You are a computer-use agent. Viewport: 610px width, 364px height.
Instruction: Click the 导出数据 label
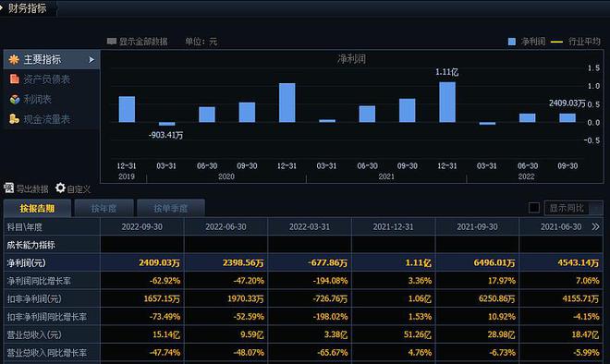click(x=32, y=189)
